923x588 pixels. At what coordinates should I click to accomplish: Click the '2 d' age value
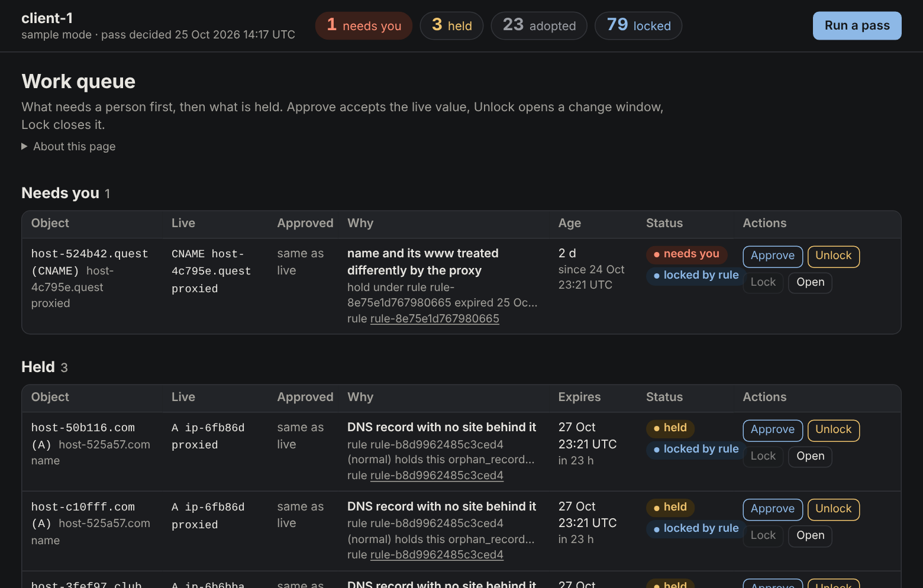pyautogui.click(x=567, y=253)
